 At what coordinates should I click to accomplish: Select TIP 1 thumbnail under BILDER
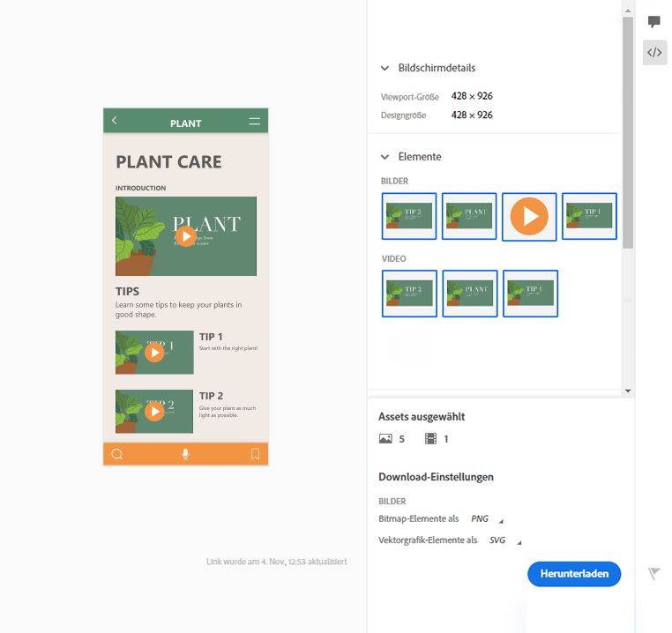589,216
